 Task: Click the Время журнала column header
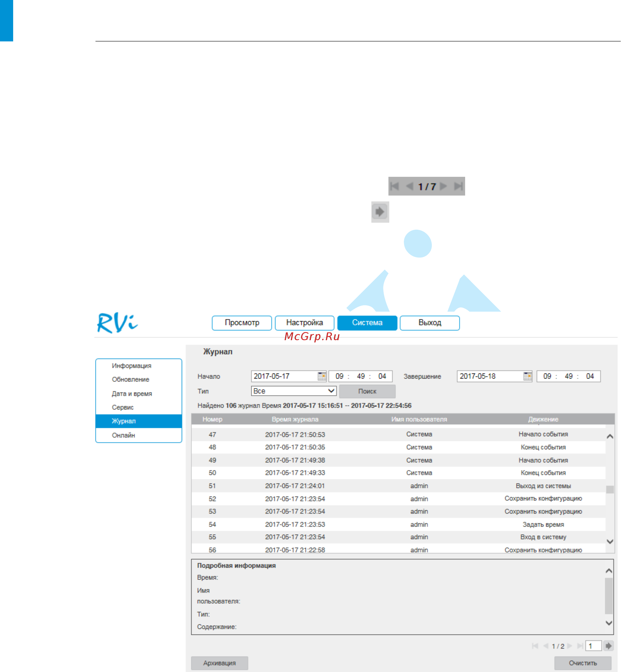295,419
